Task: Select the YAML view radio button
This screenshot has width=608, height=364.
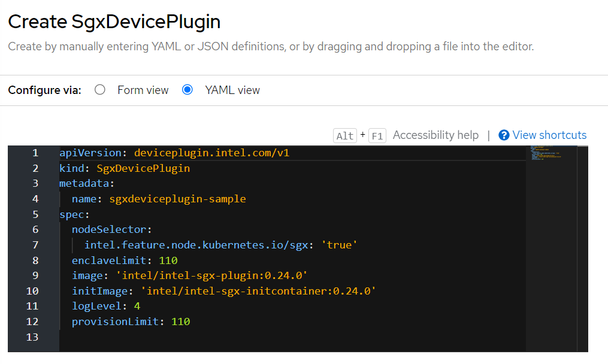Action: tap(187, 90)
